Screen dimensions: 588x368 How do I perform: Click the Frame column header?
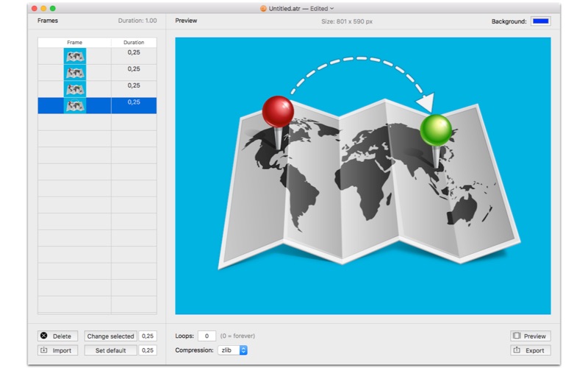coord(75,43)
